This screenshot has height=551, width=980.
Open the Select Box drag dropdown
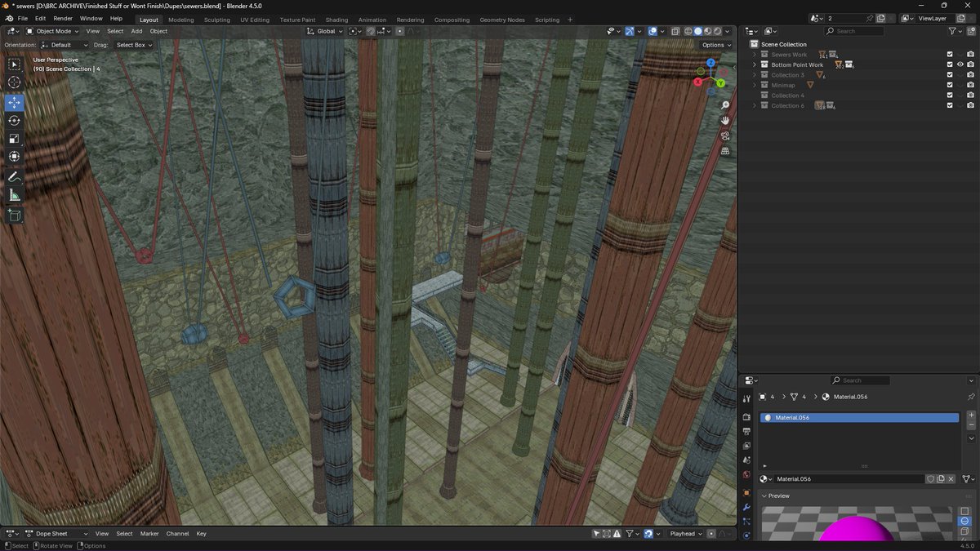133,45
